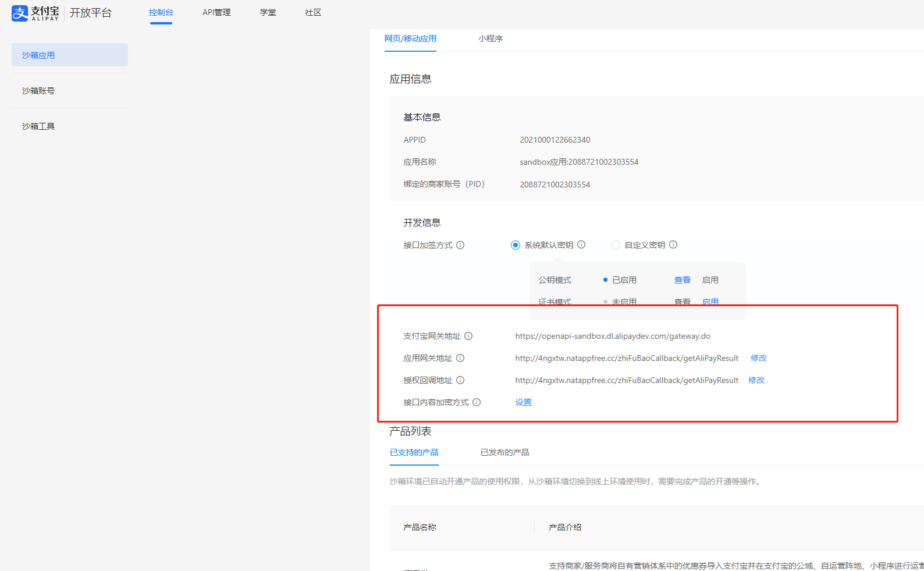Screen dimensions: 924x571
Task: Click info icon beside 应用网关地址
Action: (x=460, y=358)
